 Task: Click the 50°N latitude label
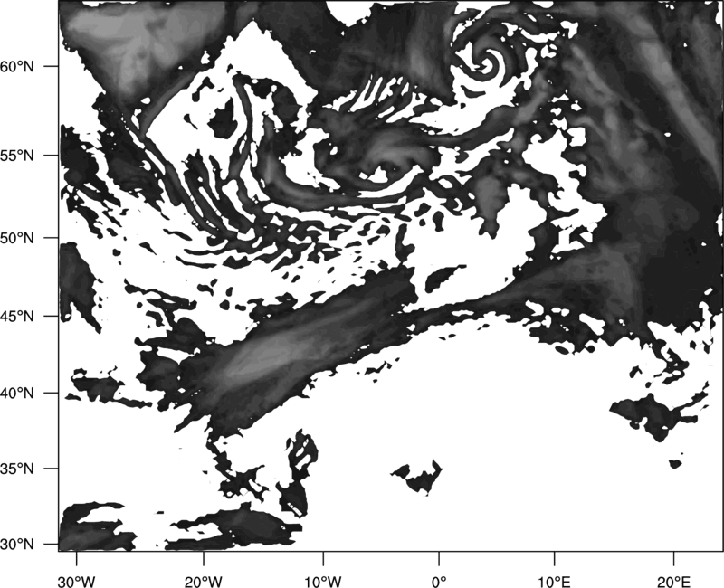click(17, 238)
